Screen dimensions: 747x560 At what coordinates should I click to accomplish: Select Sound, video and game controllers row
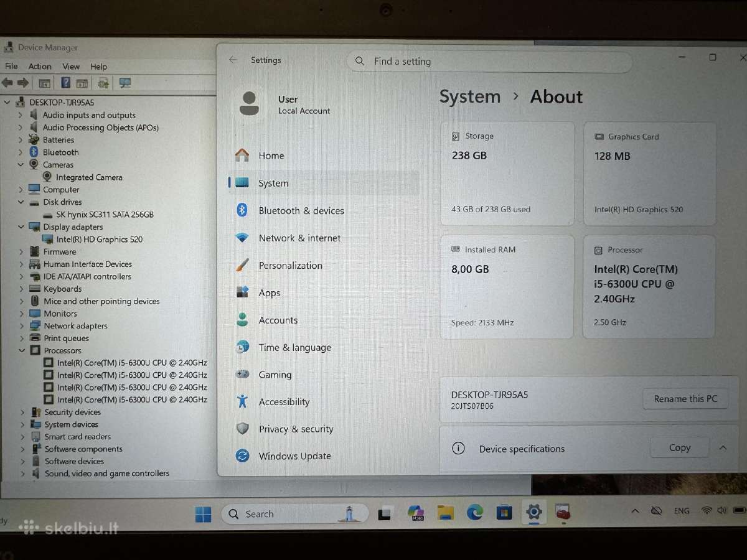coord(106,474)
